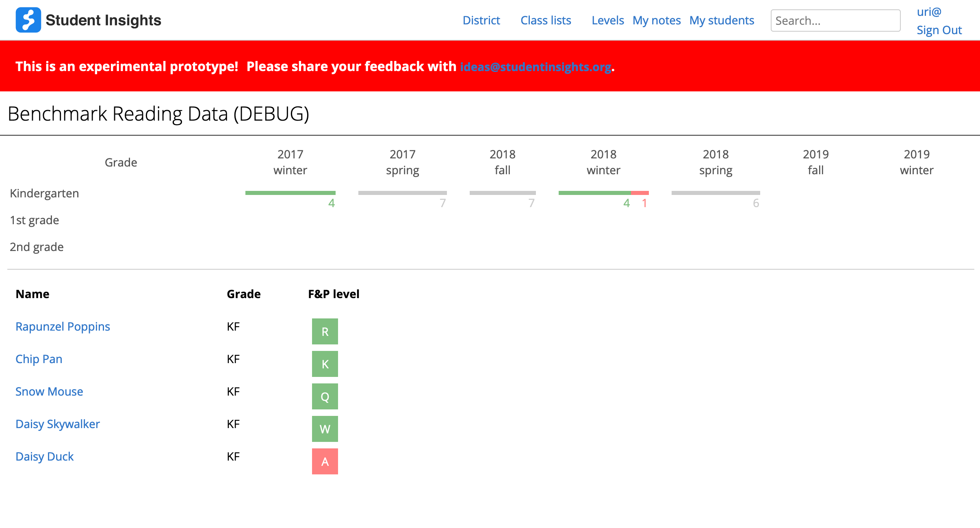980x528 pixels.
Task: Open Snow Mouse student profile
Action: 49,392
